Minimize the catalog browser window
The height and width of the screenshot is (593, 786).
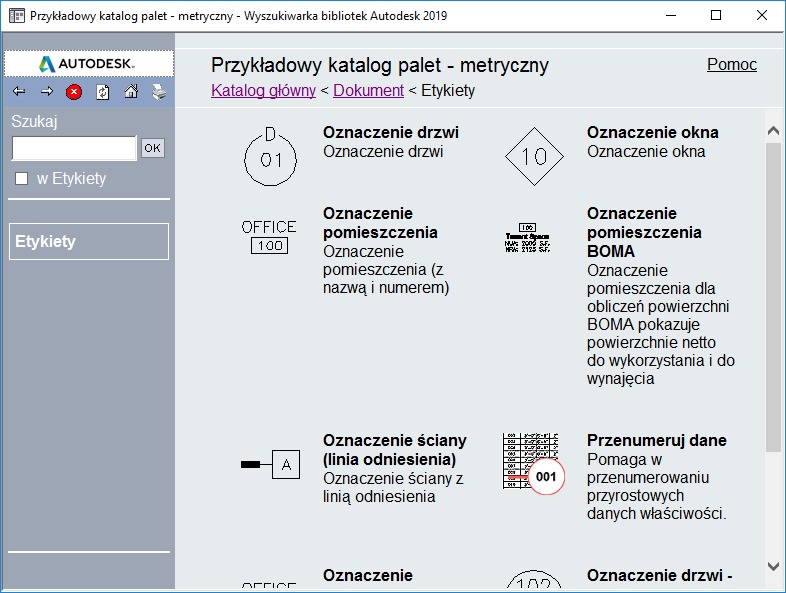point(671,16)
